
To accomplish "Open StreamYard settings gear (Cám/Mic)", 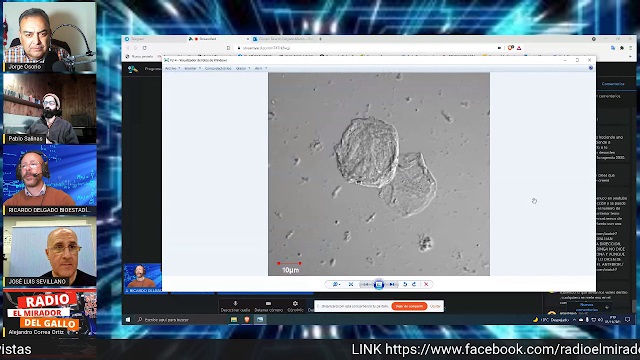I will pyautogui.click(x=295, y=307).
